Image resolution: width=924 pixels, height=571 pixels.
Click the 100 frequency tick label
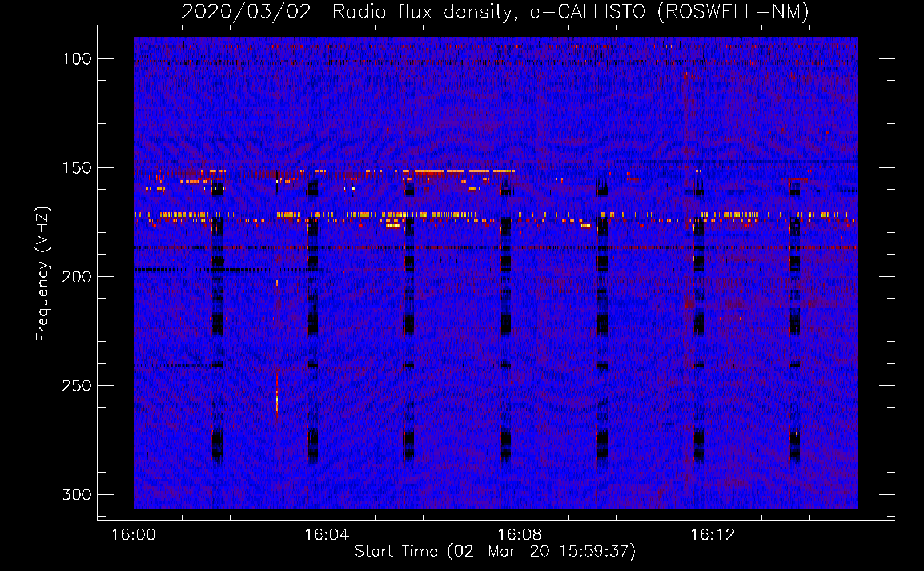[77, 59]
